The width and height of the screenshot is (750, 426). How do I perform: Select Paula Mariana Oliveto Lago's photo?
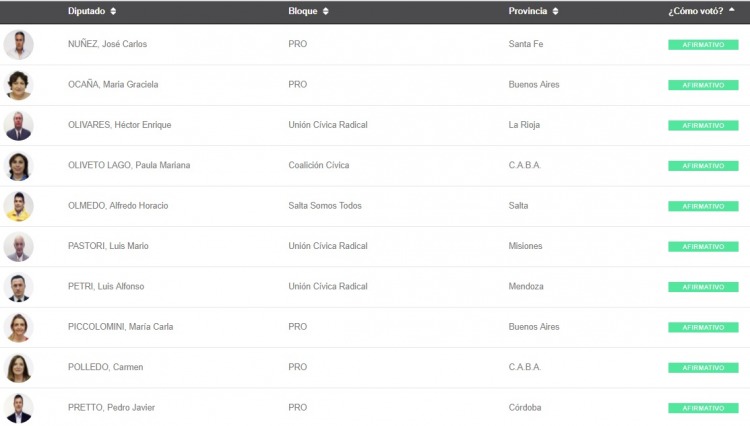pyautogui.click(x=19, y=166)
